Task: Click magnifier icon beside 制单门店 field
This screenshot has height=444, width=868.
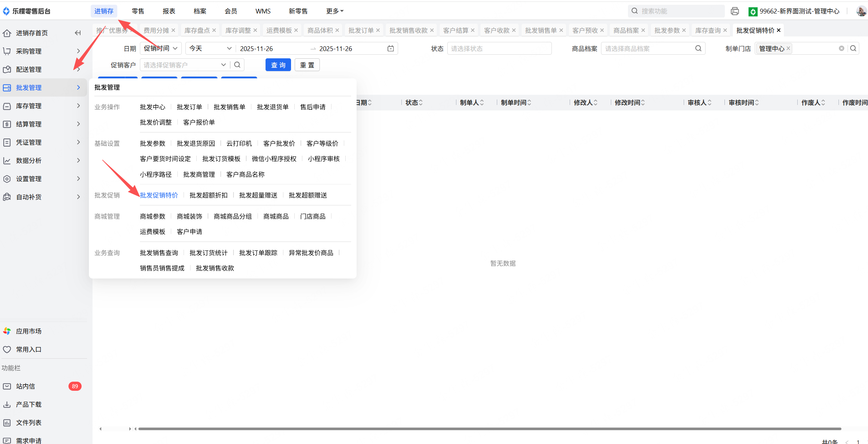Action: [853, 48]
